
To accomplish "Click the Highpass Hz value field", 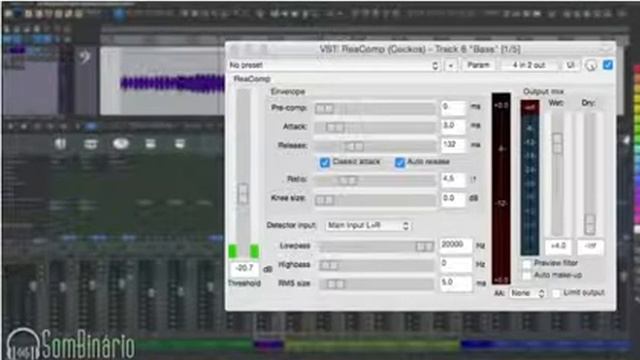I will coord(456,264).
